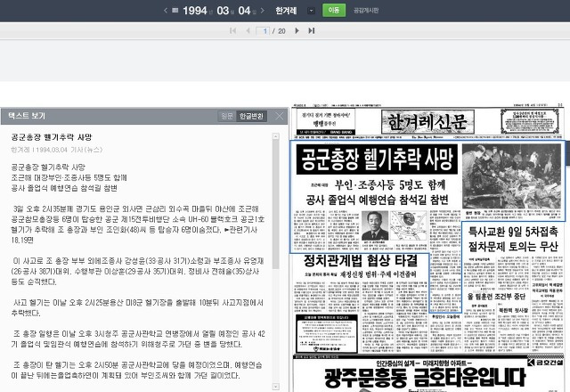Click green 이동 button
The height and width of the screenshot is (392, 570).
tap(334, 10)
